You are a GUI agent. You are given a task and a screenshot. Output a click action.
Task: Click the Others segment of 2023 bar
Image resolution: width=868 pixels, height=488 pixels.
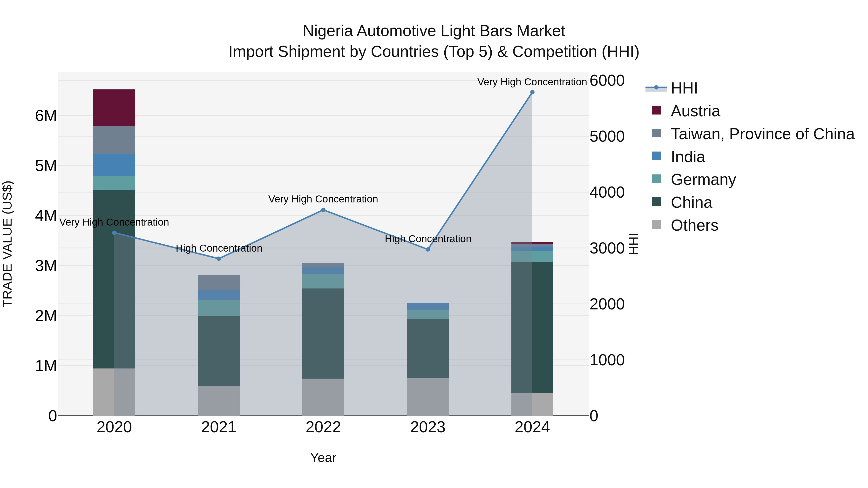(x=428, y=397)
